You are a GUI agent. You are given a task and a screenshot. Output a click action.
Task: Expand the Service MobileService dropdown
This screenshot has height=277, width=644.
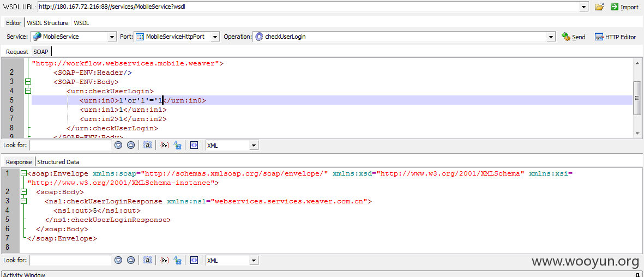112,37
